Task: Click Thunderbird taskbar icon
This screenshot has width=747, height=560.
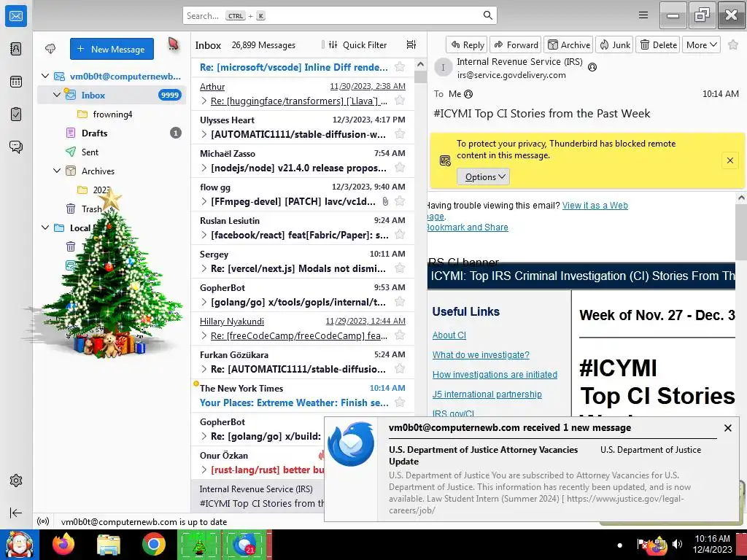Action: [x=244, y=544]
